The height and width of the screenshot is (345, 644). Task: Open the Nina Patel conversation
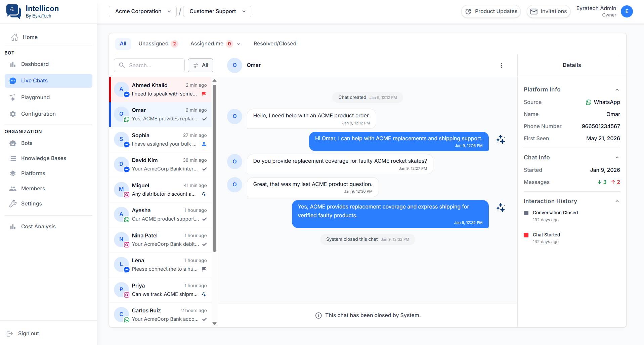161,240
